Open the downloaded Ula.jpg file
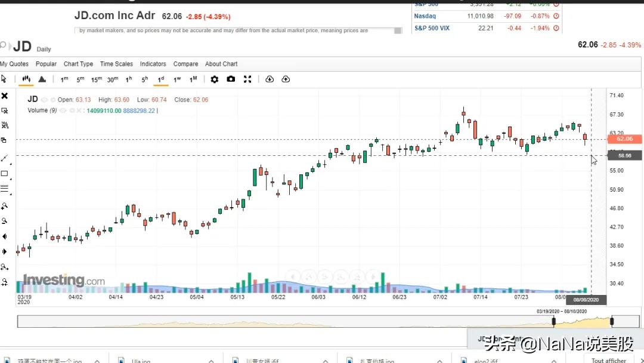Image resolution: width=644 pixels, height=363 pixels. (x=141, y=361)
